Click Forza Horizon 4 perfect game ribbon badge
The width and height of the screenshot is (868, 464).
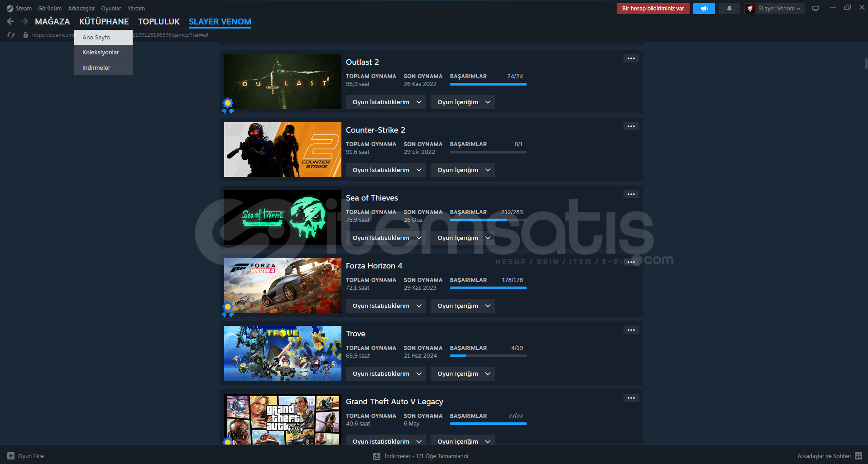coord(228,309)
